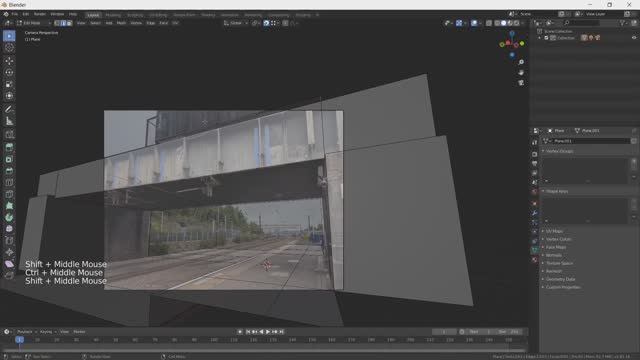
Task: Open the Mesh menu in viewport header
Action: 121,23
